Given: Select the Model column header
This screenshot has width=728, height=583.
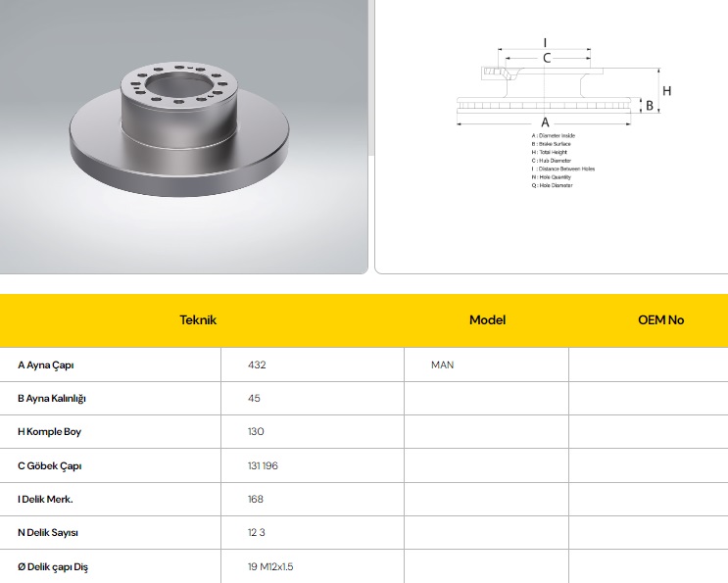Looking at the screenshot, I should click(487, 319).
